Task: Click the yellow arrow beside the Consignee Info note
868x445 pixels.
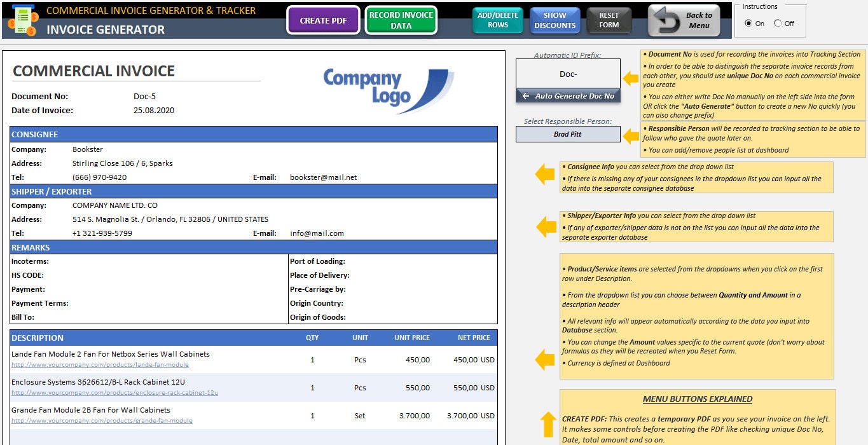Action: tap(545, 174)
